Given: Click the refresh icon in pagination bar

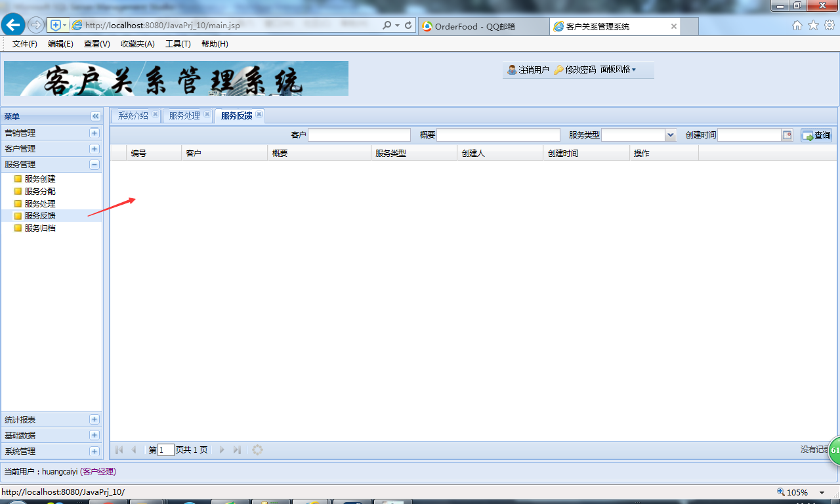Looking at the screenshot, I should click(x=257, y=450).
